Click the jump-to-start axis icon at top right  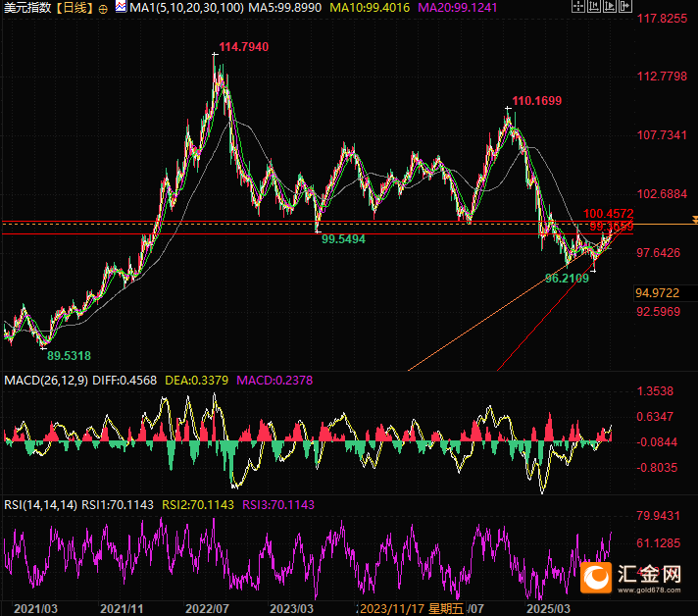coord(594,6)
